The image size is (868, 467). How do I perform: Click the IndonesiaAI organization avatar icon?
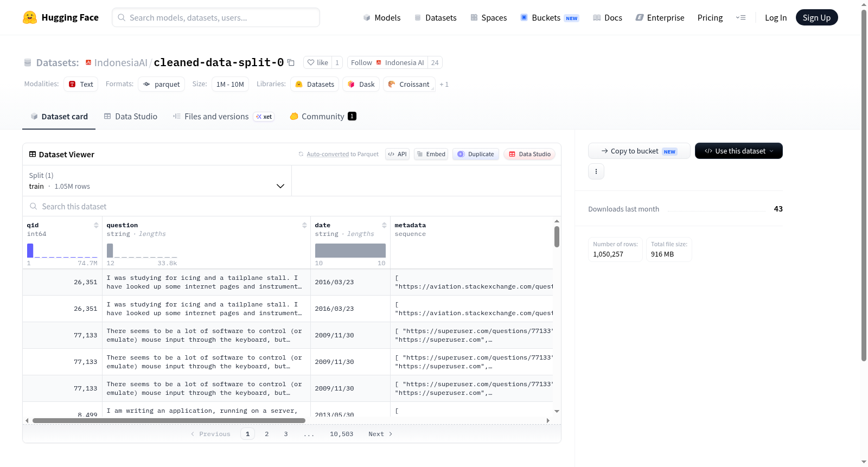coord(88,62)
